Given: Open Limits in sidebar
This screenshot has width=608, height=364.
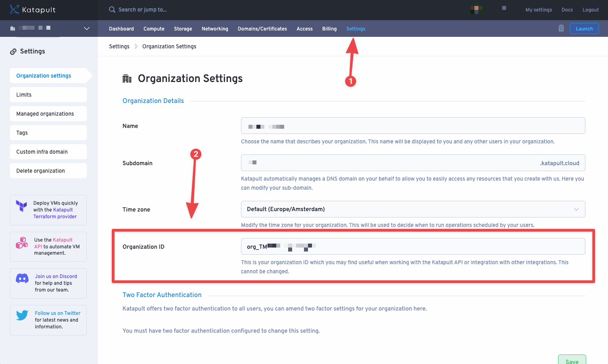Looking at the screenshot, I should [x=48, y=95].
